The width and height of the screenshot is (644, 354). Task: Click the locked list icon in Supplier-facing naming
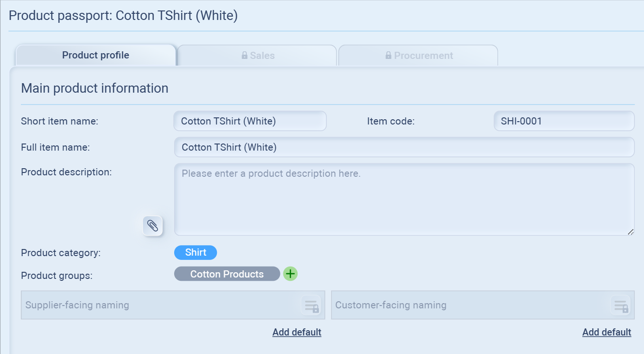pyautogui.click(x=311, y=306)
